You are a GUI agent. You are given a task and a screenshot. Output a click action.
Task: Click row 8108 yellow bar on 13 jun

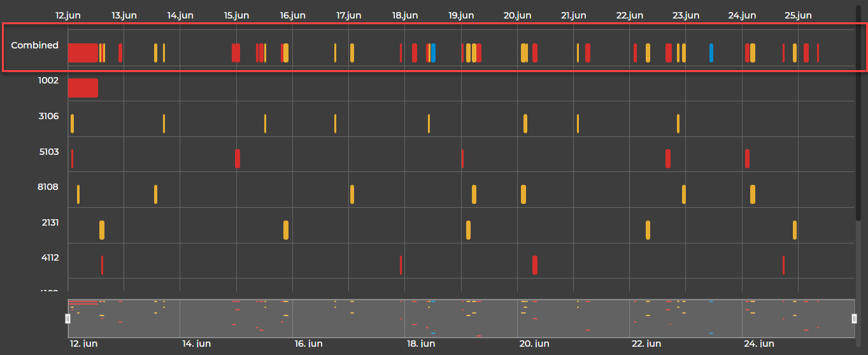pyautogui.click(x=155, y=194)
